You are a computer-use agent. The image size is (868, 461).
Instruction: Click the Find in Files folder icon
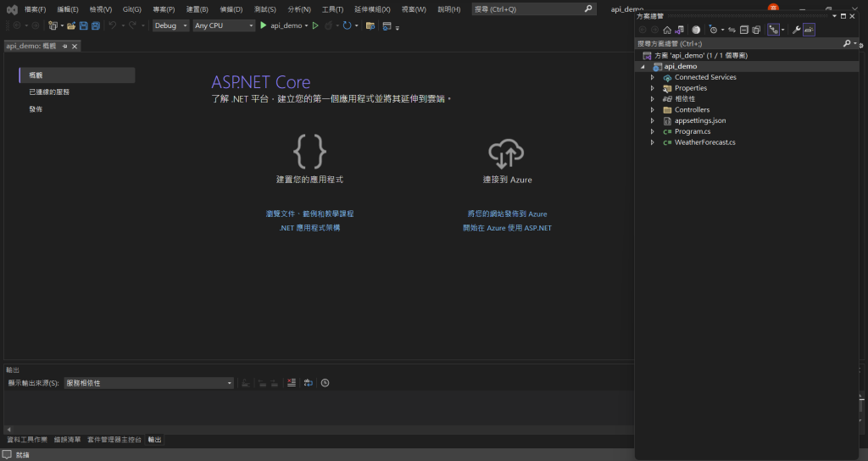click(370, 25)
